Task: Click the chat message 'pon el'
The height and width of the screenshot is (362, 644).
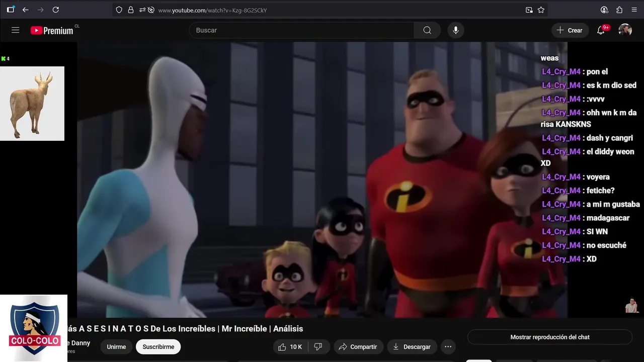Action: click(597, 71)
